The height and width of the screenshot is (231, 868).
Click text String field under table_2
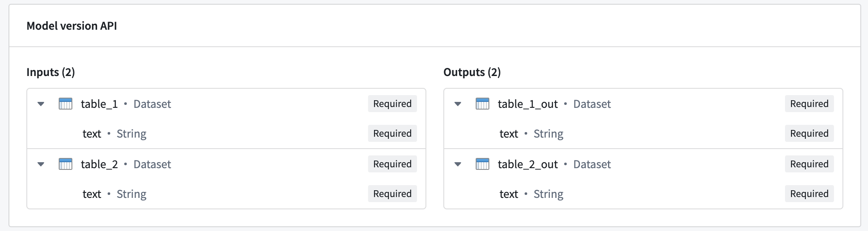(114, 194)
